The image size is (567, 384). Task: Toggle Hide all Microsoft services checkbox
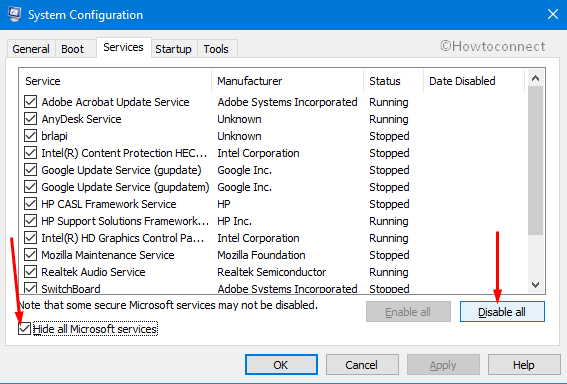click(x=25, y=329)
